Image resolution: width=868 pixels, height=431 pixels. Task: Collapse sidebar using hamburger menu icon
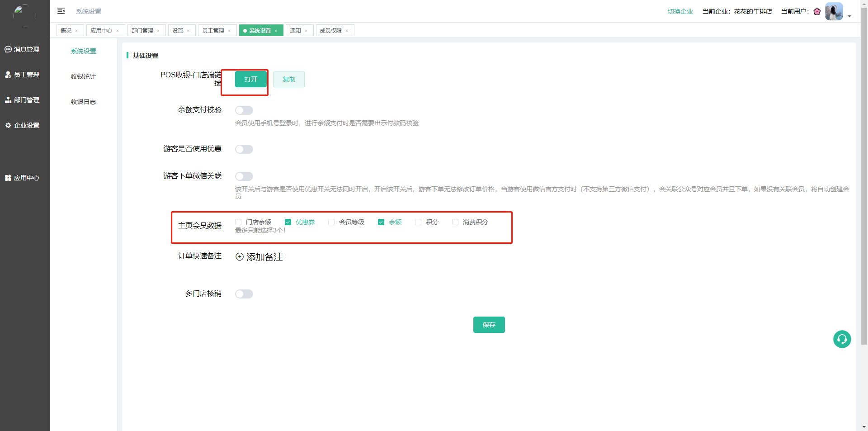pos(61,11)
